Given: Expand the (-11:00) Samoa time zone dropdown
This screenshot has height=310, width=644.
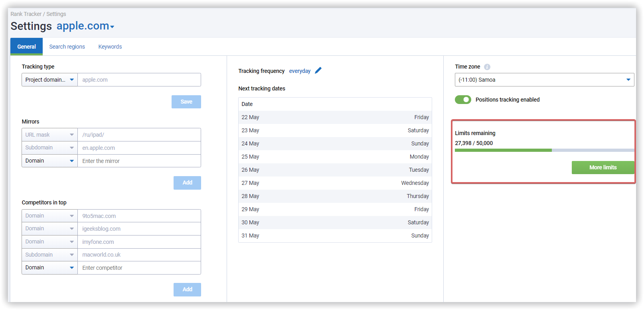Looking at the screenshot, I should click(544, 80).
